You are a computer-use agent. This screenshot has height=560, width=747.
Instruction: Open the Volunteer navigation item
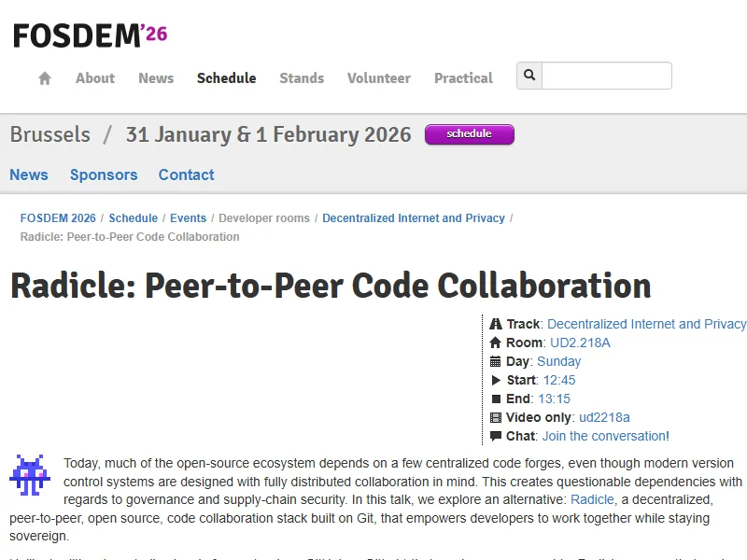(378, 78)
